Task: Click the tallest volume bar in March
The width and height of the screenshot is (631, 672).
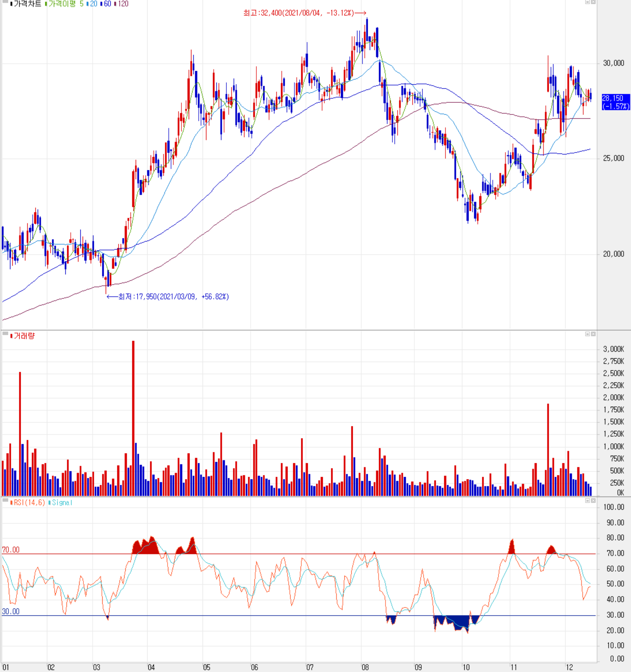Action: (x=133, y=418)
